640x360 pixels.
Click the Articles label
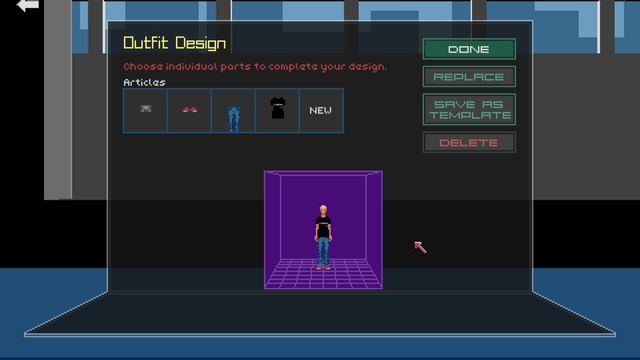pyautogui.click(x=144, y=82)
